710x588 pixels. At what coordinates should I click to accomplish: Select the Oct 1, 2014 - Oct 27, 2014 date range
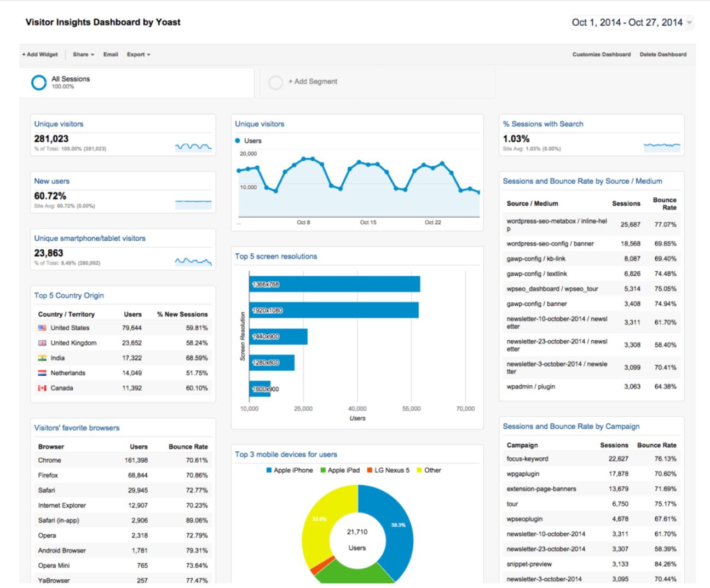(x=627, y=22)
